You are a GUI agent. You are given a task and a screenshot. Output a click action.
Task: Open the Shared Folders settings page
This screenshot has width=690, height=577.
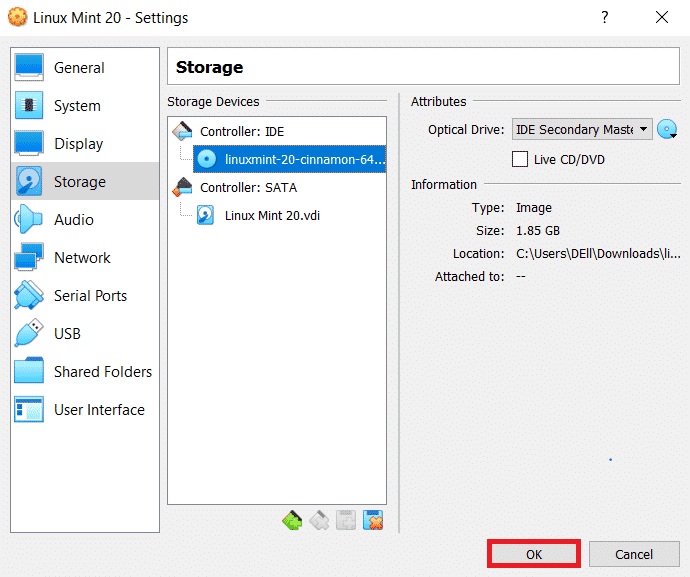102,372
